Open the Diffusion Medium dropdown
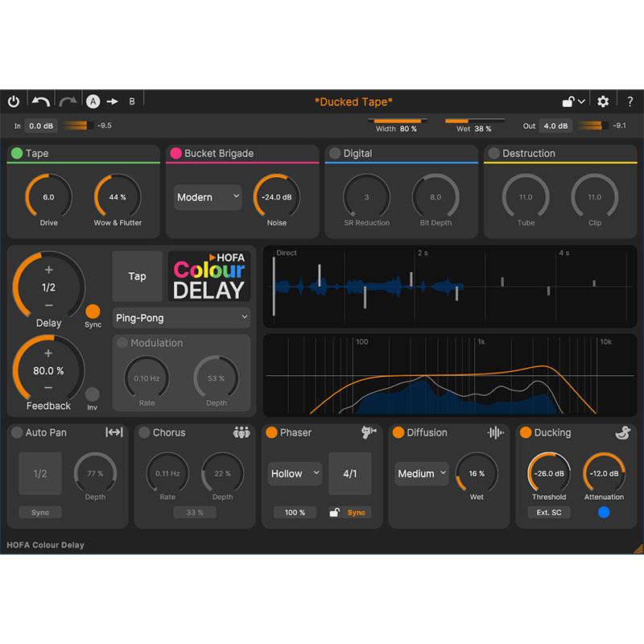 click(422, 473)
